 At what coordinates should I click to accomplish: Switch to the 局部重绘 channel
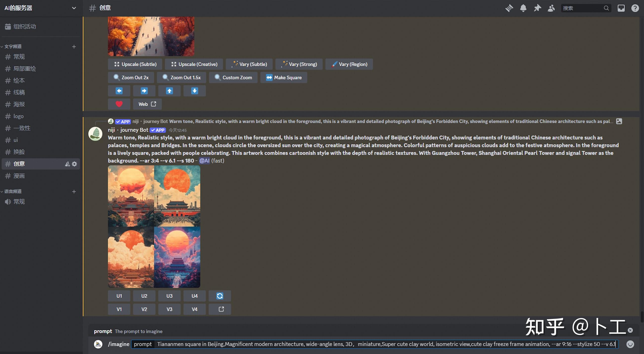[25, 69]
